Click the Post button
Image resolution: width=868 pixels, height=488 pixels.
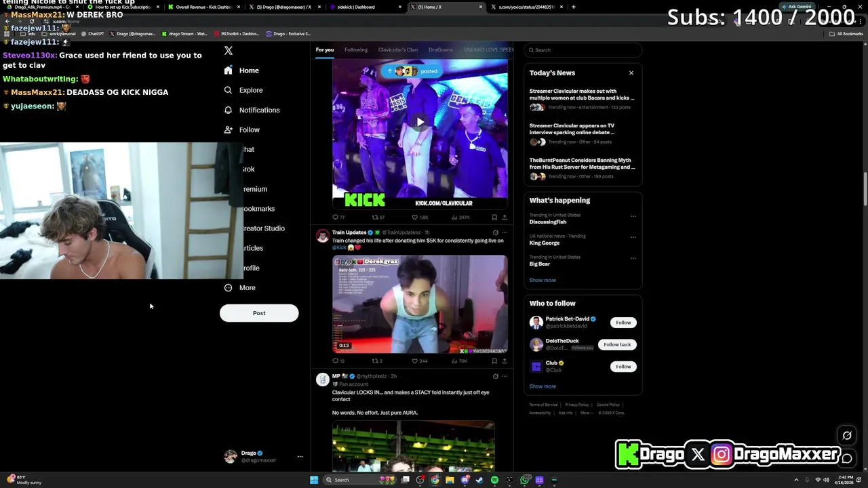pyautogui.click(x=259, y=313)
